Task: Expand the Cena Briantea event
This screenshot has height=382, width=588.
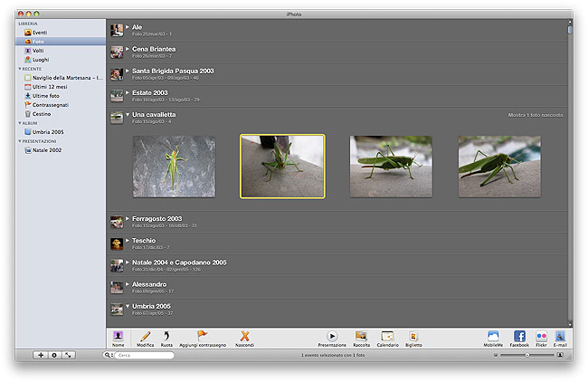Action: 128,49
